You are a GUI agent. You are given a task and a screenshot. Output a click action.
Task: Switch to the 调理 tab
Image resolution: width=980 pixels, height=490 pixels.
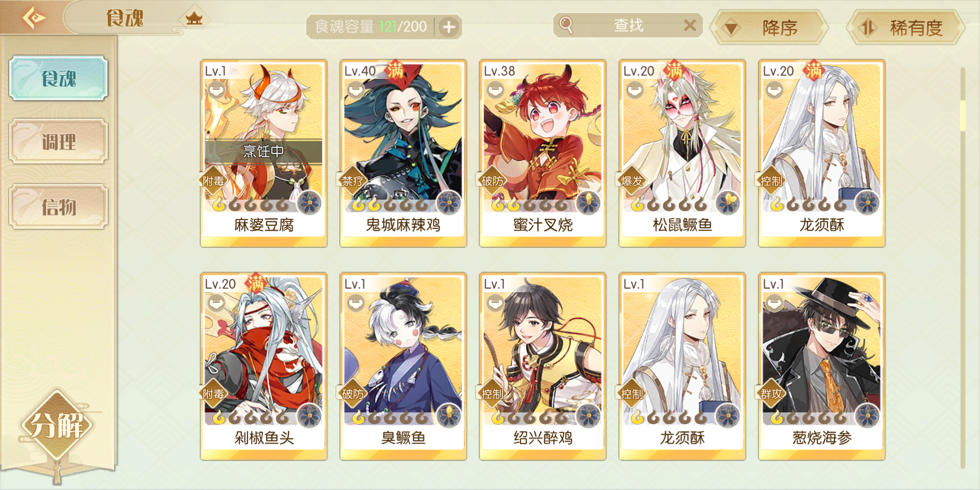59,142
